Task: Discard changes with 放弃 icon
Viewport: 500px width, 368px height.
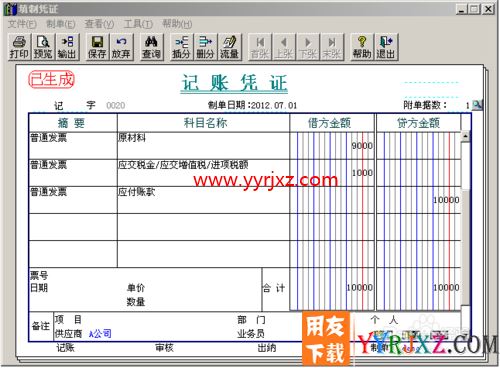Action: (x=121, y=47)
